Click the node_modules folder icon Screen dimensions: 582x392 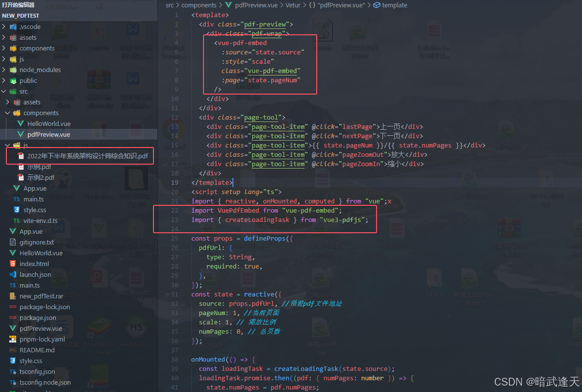pos(13,70)
